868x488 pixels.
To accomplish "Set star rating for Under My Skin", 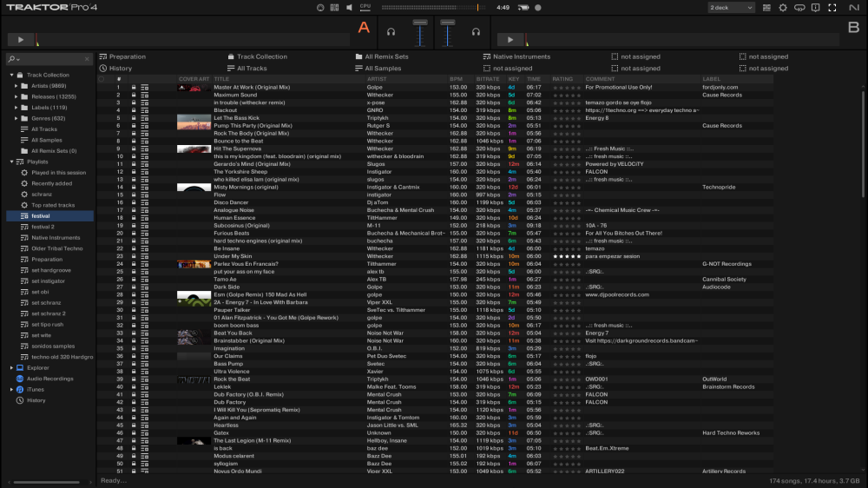I will click(567, 256).
